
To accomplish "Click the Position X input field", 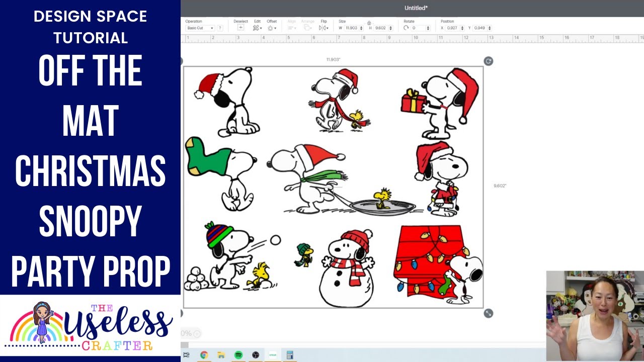I will click(452, 28).
